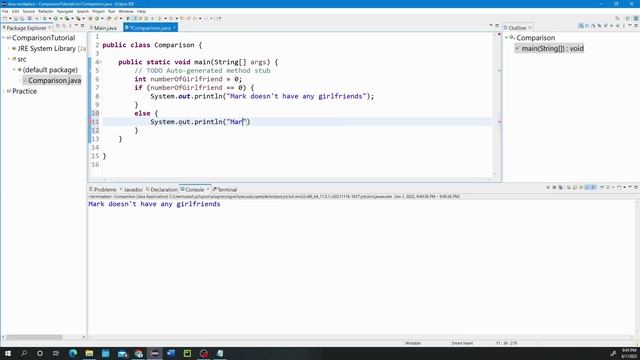This screenshot has width=640, height=360.
Task: Open the Declaration view tab
Action: (x=162, y=189)
